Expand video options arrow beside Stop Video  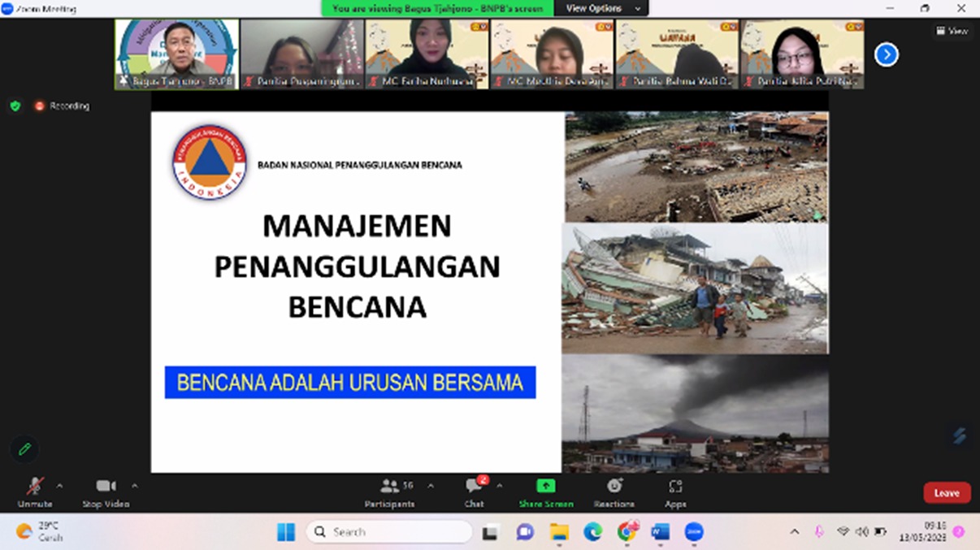coord(135,486)
